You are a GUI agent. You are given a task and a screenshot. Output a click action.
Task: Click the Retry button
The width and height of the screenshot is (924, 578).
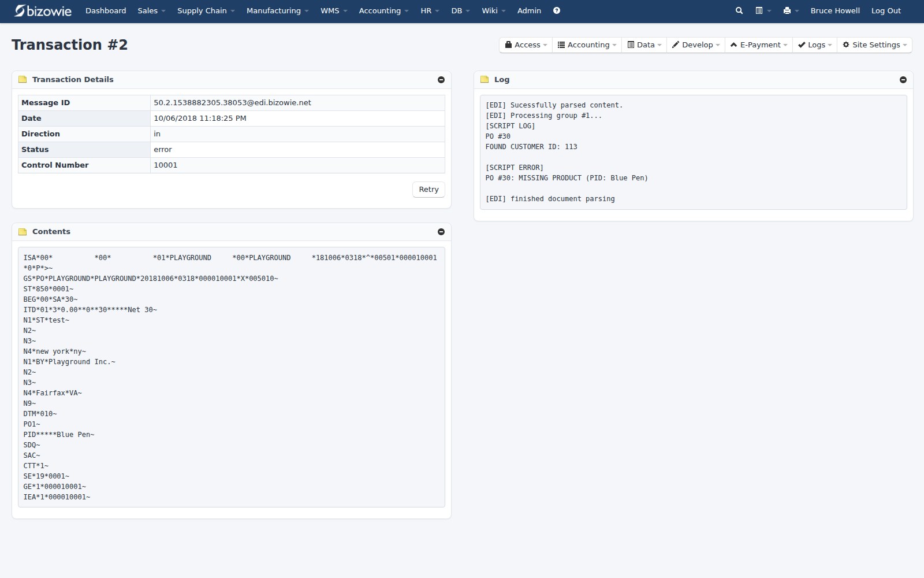pos(429,190)
